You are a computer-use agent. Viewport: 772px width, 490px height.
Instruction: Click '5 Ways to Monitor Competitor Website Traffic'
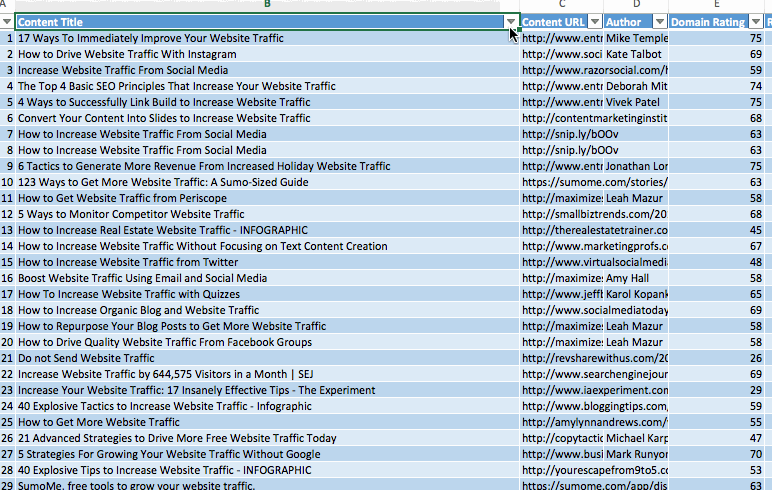coord(267,214)
